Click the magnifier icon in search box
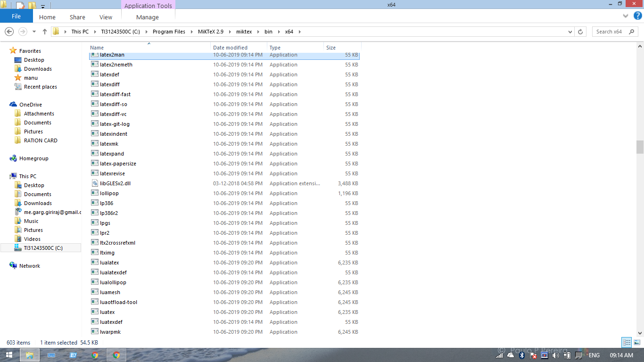 pyautogui.click(x=632, y=32)
